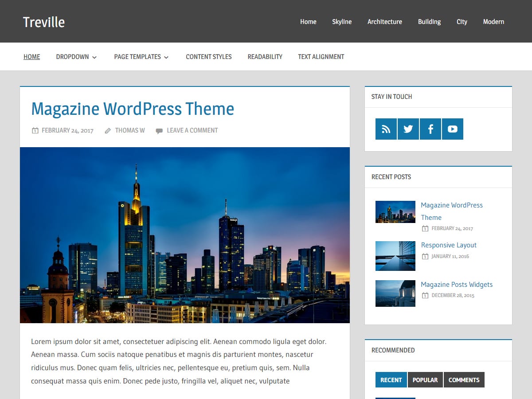The height and width of the screenshot is (399, 532).
Task: Click the Treville site title
Action: (x=44, y=22)
